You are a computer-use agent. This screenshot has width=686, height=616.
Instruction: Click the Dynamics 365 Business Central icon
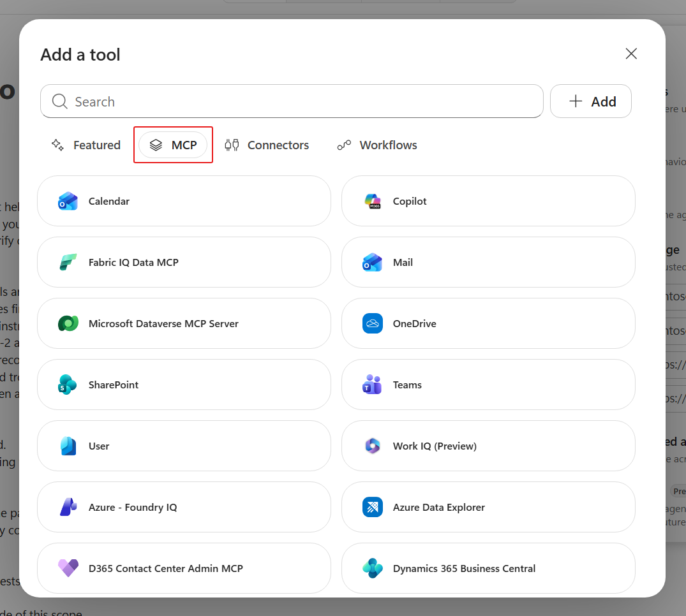(372, 568)
